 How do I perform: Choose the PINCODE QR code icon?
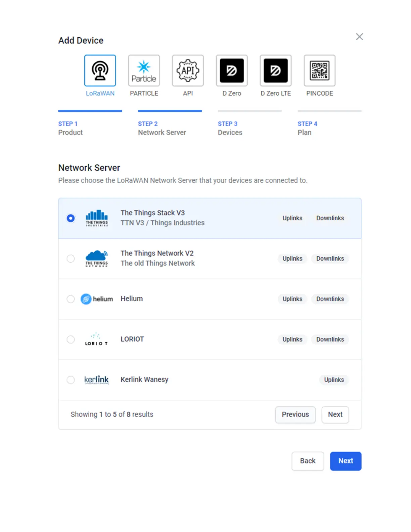tap(320, 71)
